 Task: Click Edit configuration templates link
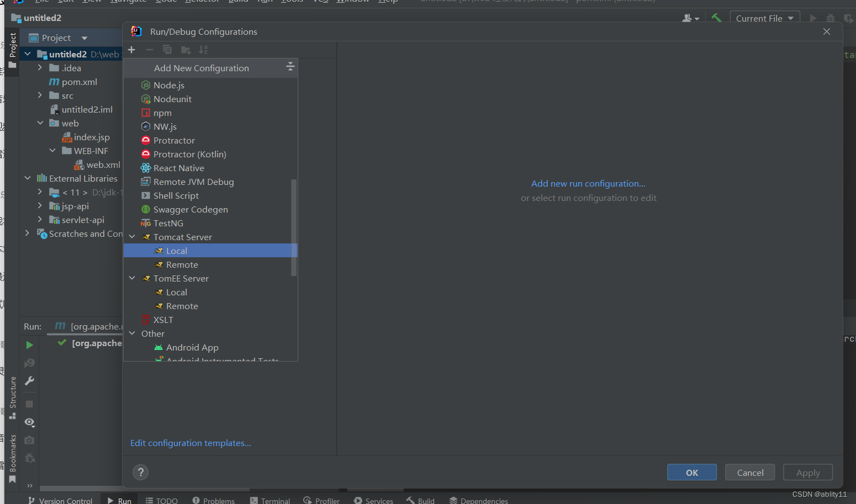[x=191, y=443]
